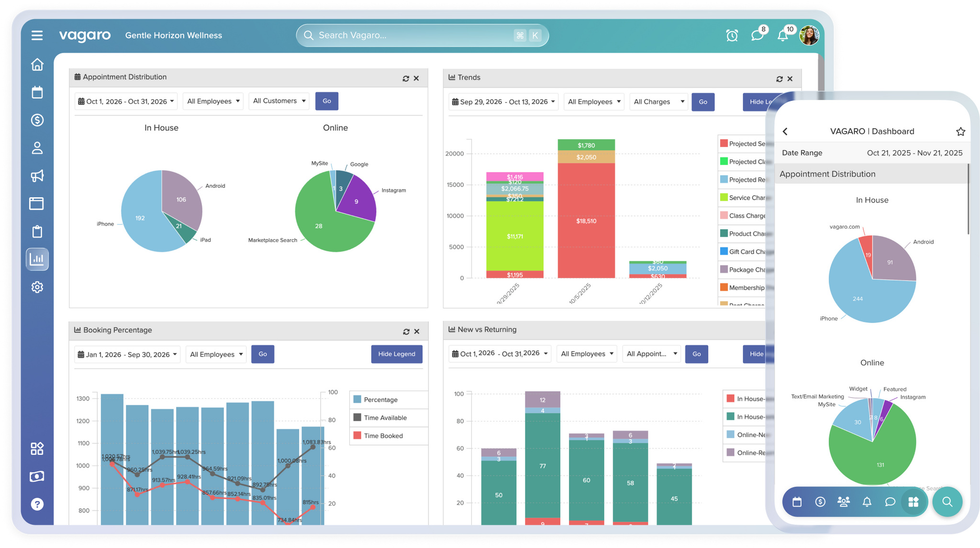Go to Home in the sidebar
Viewport: 980px width, 548px height.
coord(37,65)
